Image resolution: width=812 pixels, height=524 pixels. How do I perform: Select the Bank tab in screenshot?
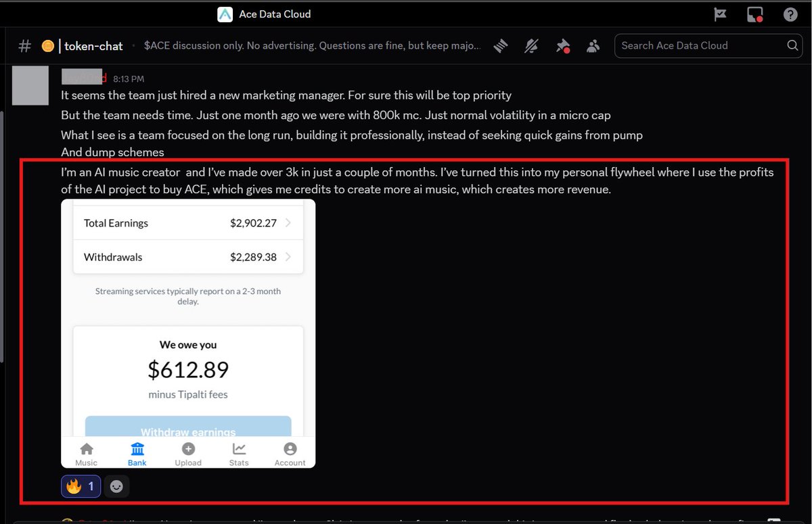click(x=137, y=454)
